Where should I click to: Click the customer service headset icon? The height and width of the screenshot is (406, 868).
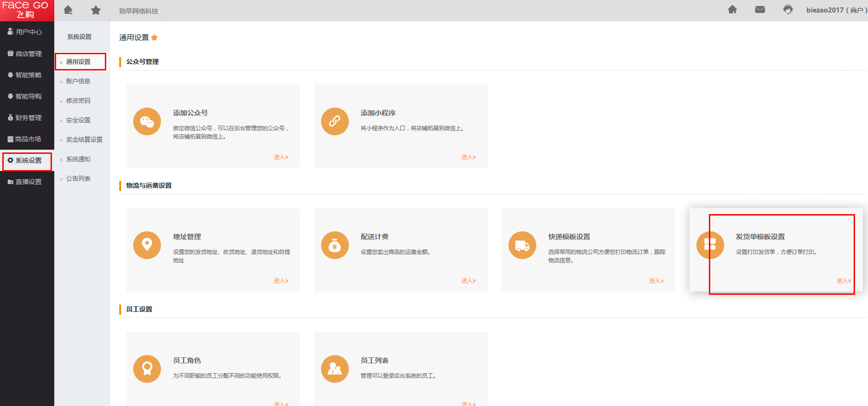(x=788, y=10)
